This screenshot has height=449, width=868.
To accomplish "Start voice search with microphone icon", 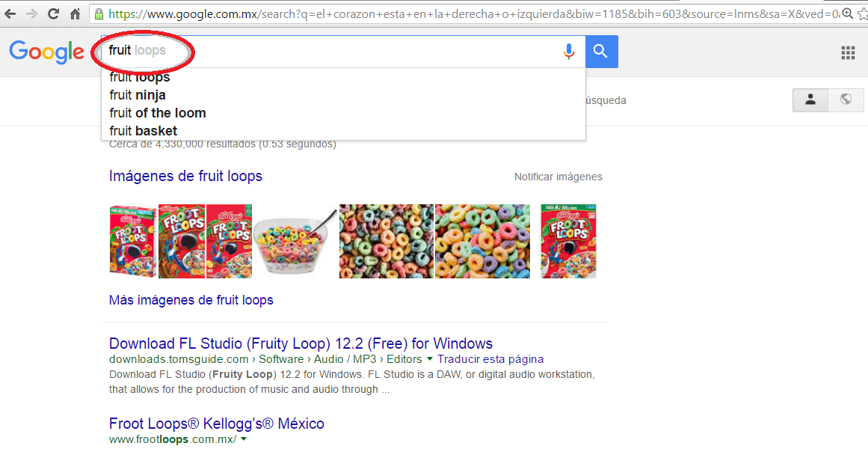I will (x=568, y=51).
